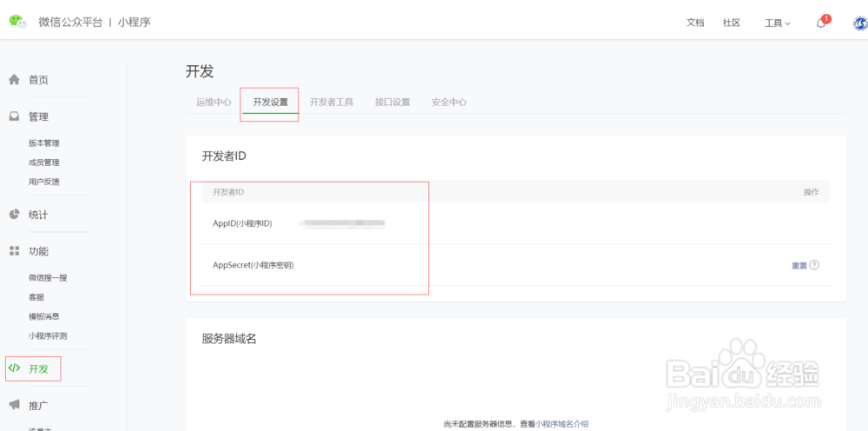Open 功能 section in sidebar
This screenshot has height=431, width=868.
[38, 251]
